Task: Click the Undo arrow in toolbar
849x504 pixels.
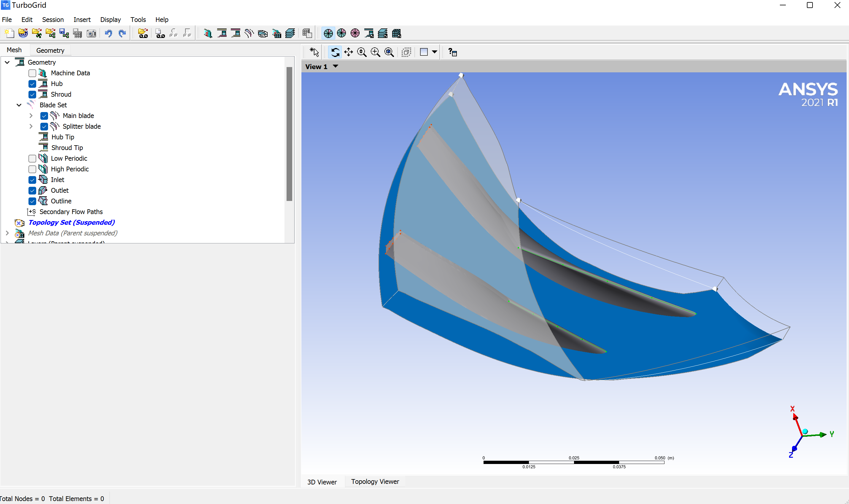Action: tap(108, 33)
